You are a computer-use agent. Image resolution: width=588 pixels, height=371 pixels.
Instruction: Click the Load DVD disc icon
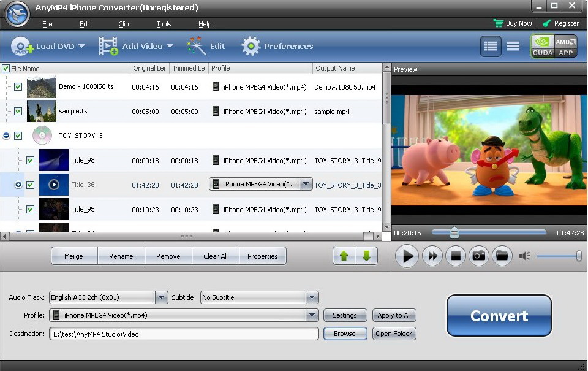point(22,47)
